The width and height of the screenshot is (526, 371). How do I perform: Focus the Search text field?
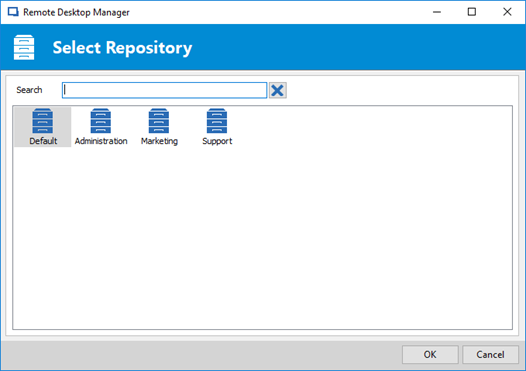click(164, 90)
